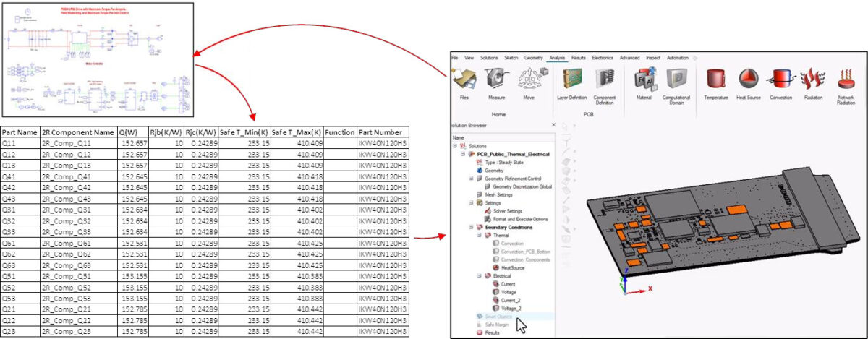Open the Material library icon

tap(644, 81)
